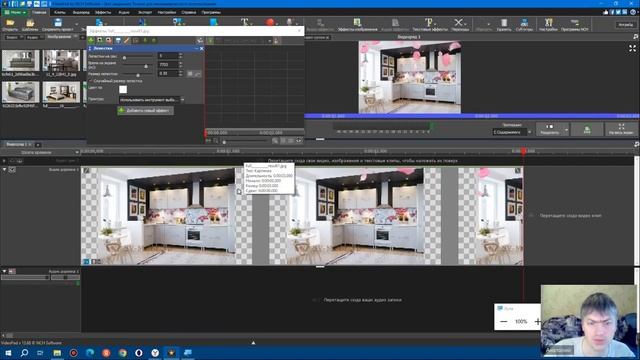Click the Facebook share icon

pos(612,12)
